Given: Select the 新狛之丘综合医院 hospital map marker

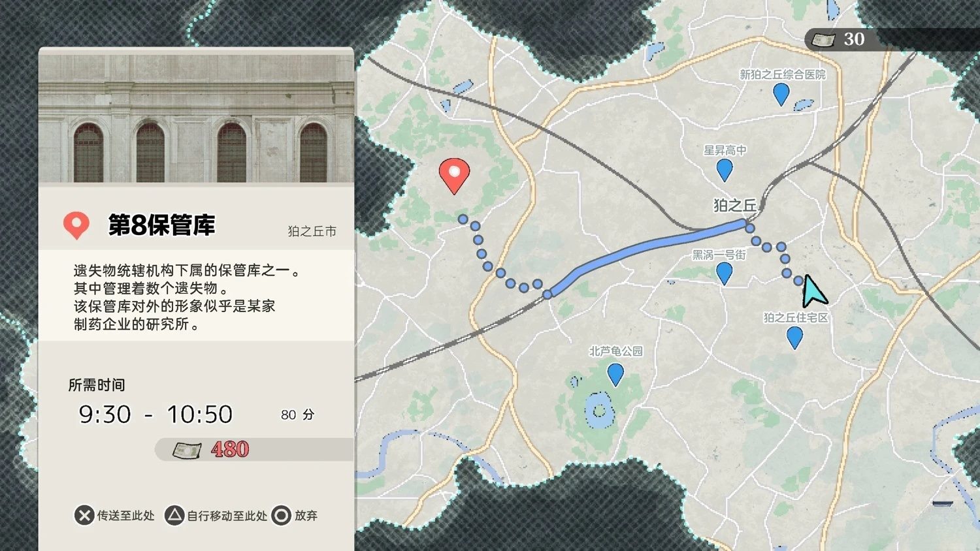Looking at the screenshot, I should pos(780,95).
